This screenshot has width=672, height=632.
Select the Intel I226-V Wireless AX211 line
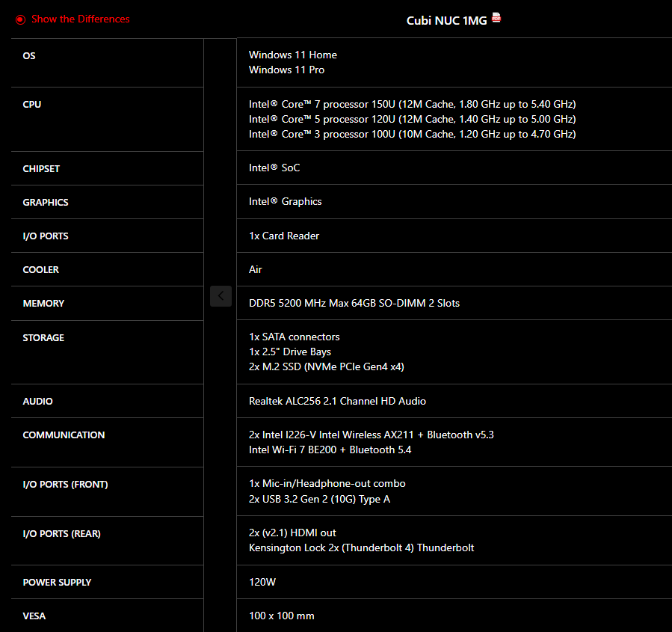click(372, 435)
